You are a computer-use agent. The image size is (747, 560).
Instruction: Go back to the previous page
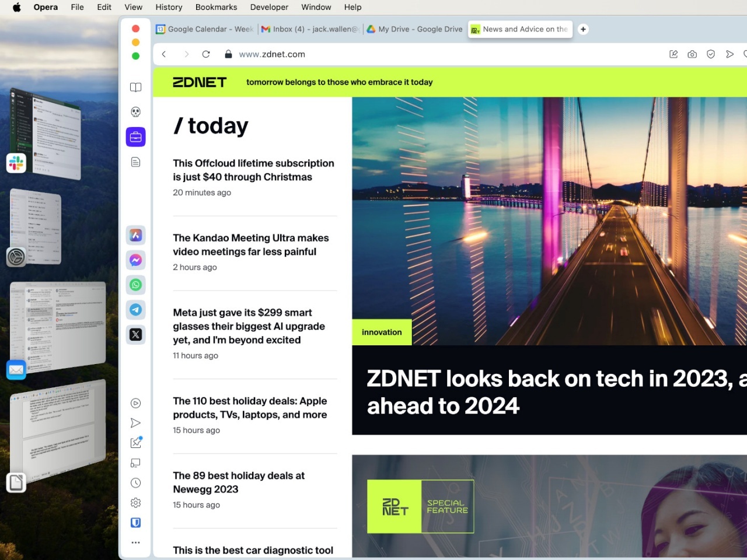tap(164, 54)
